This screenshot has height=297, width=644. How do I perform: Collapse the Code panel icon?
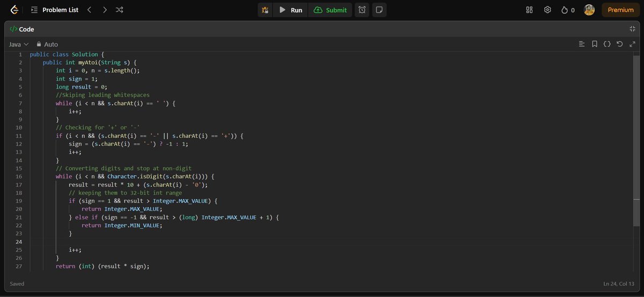632,29
